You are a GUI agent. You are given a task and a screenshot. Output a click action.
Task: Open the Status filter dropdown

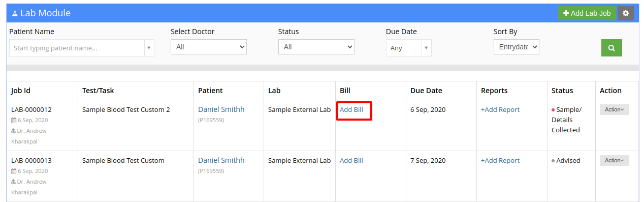coord(316,47)
